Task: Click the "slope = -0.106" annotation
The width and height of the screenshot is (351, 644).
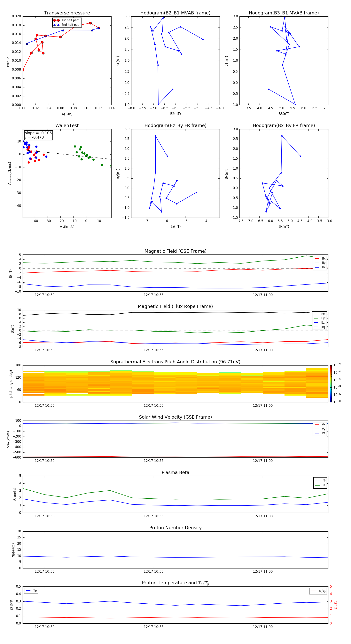Action: [38, 133]
